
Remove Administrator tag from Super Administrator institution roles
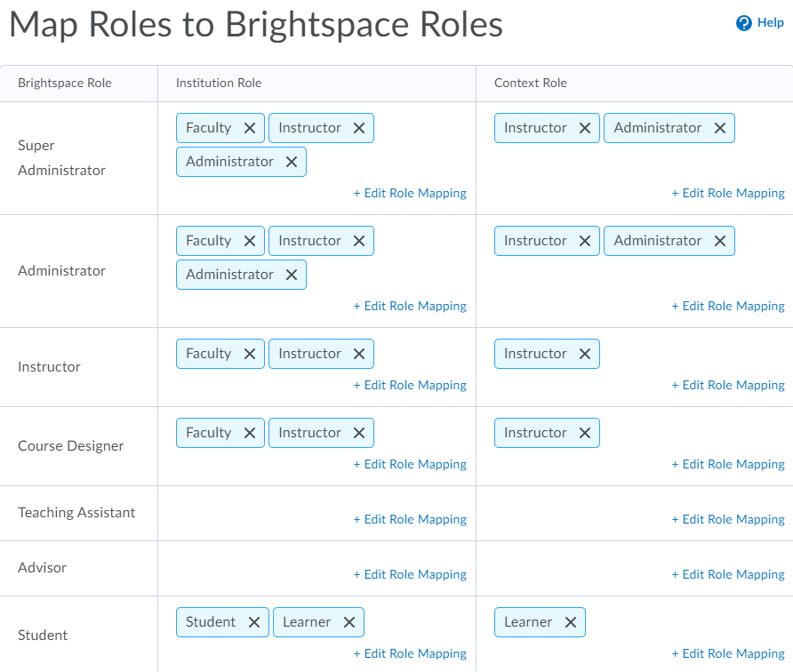[292, 162]
